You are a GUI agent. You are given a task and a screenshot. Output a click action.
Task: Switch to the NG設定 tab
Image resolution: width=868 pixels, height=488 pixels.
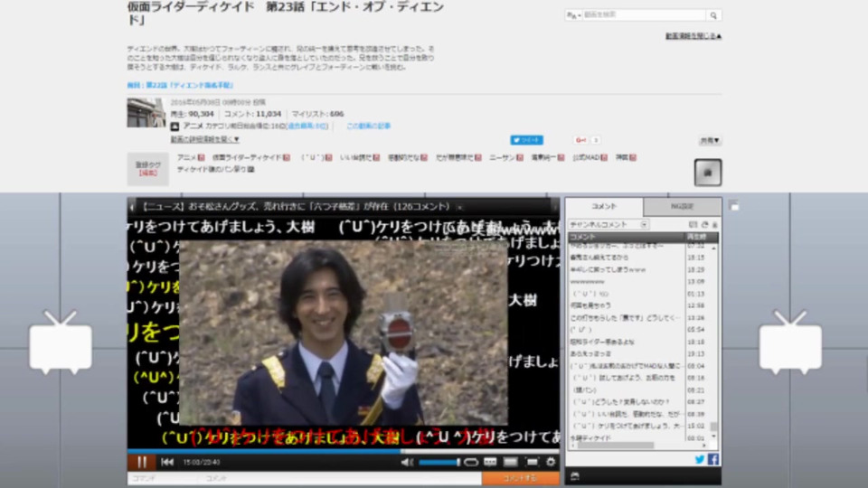[x=682, y=206]
